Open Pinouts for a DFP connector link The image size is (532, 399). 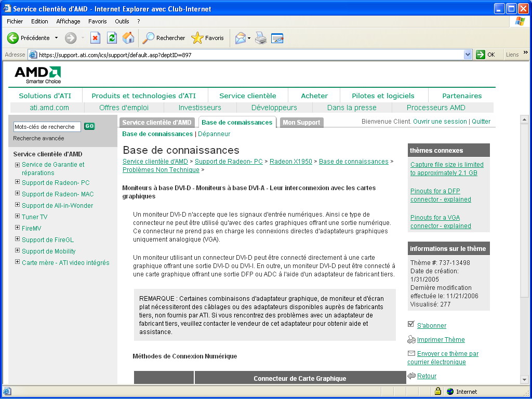(441, 195)
